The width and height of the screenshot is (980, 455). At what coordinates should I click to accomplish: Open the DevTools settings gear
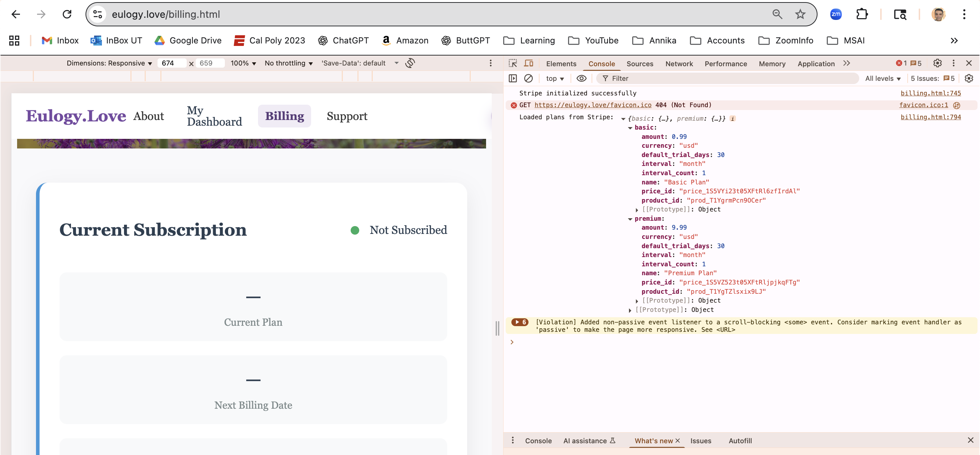(x=937, y=63)
